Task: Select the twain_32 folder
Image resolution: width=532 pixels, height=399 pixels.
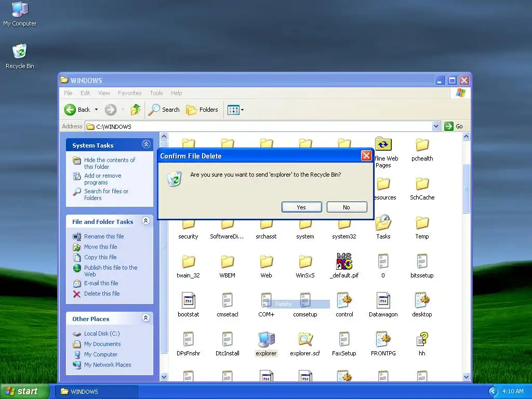Action: click(x=188, y=267)
